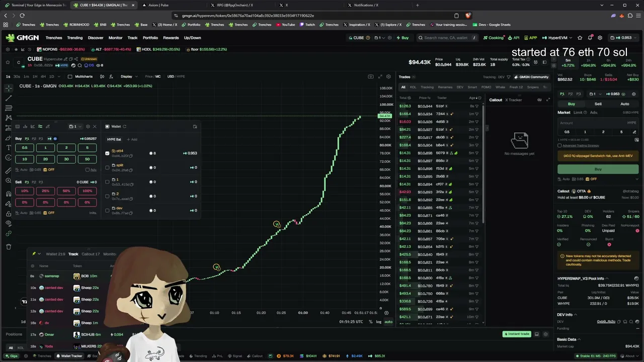The width and height of the screenshot is (644, 362).
Task: Select the 30s chart timeframe
Action: coord(17,76)
